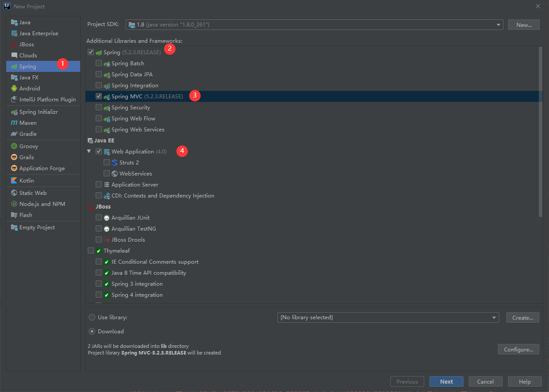Click the Help button
Image resolution: width=549 pixels, height=392 pixels.
[525, 381]
